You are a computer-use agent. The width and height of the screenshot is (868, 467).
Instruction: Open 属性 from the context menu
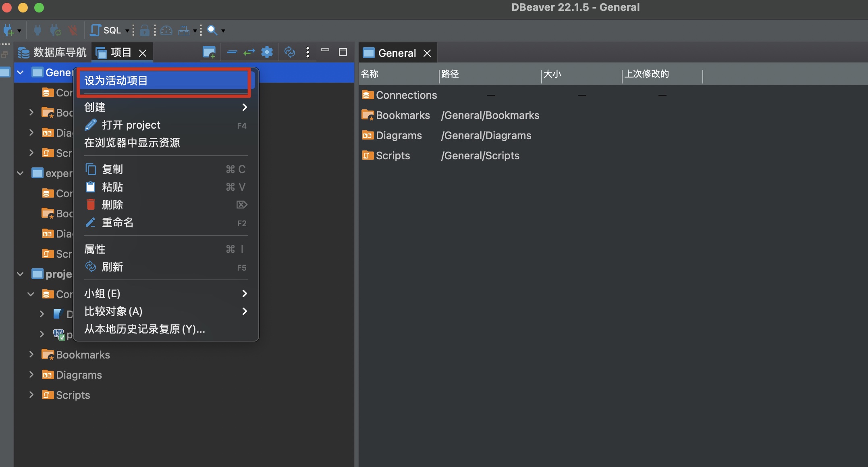click(x=165, y=249)
